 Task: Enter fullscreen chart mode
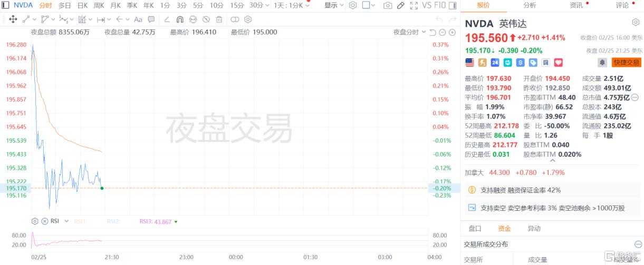click(414, 5)
